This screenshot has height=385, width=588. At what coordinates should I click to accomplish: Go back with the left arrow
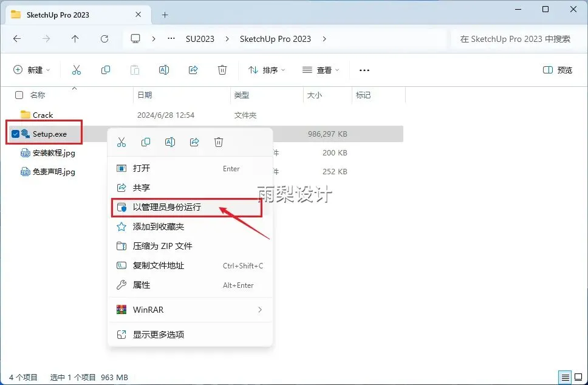pos(17,39)
